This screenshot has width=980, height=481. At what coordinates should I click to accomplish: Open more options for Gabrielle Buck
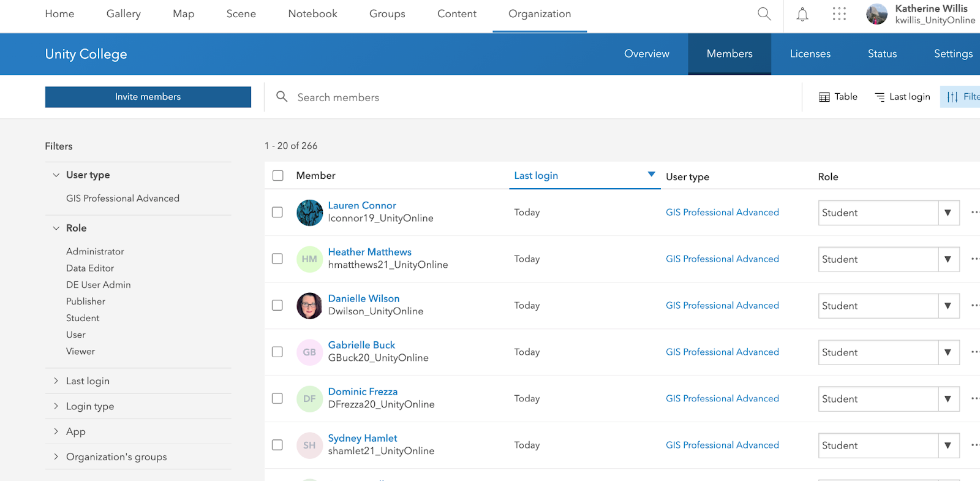click(x=975, y=352)
